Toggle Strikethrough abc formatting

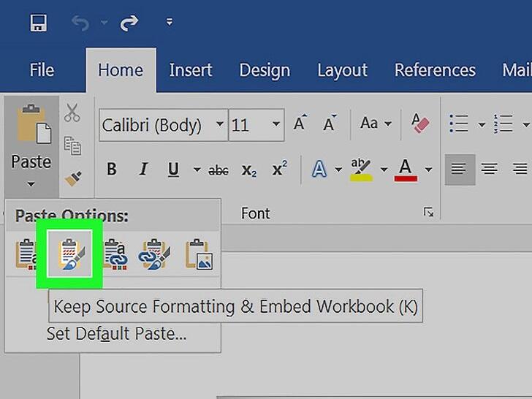pyautogui.click(x=218, y=170)
